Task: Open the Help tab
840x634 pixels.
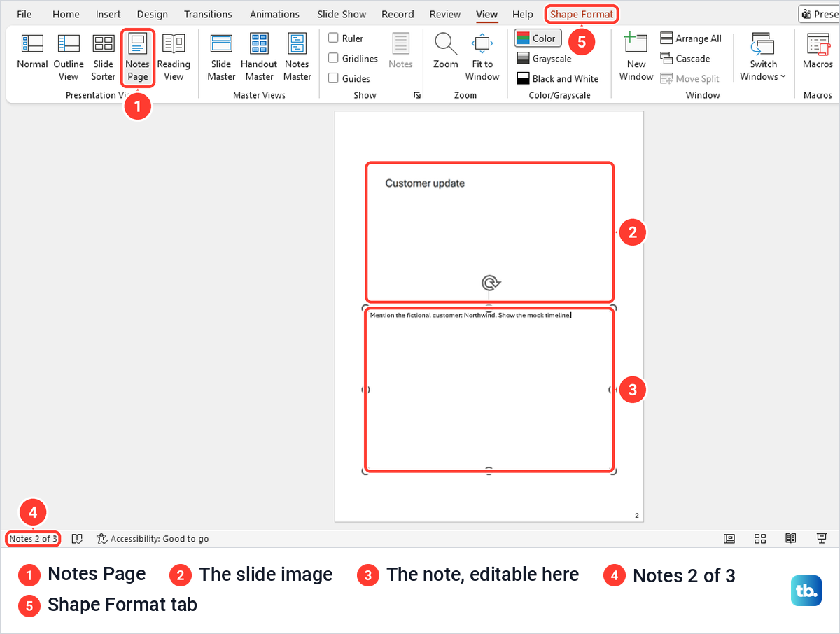Action: (523, 14)
